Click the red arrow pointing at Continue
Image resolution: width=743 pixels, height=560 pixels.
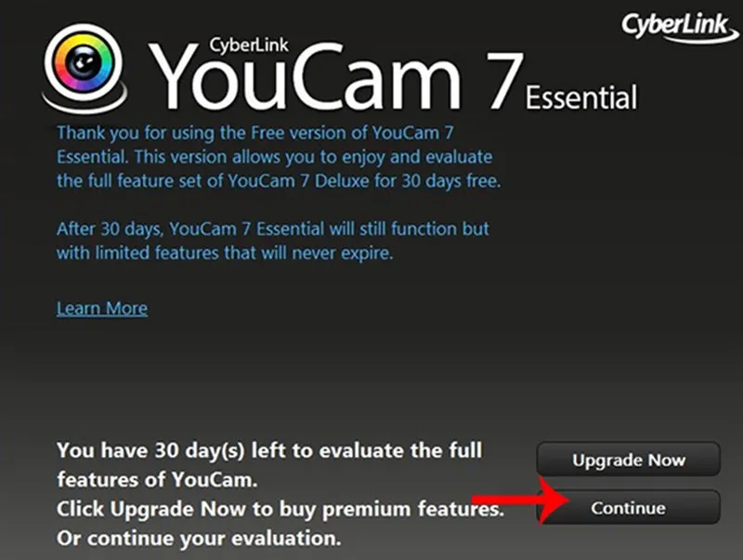520,501
